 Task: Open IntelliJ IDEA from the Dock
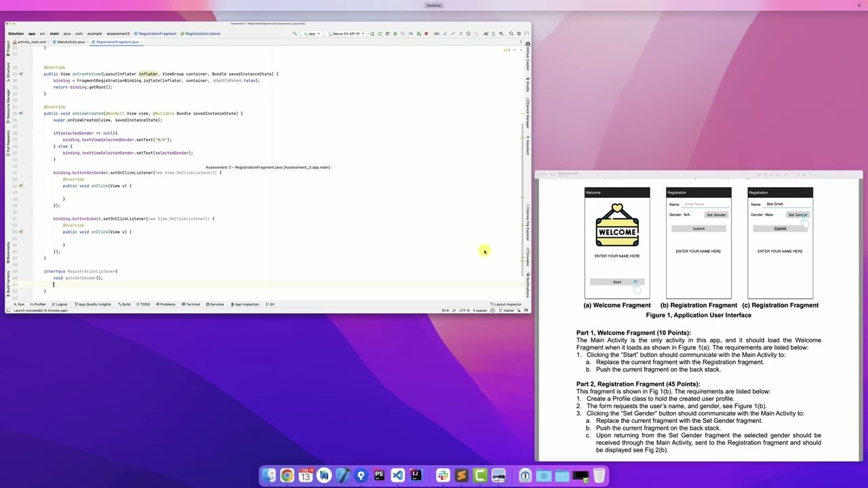(416, 476)
